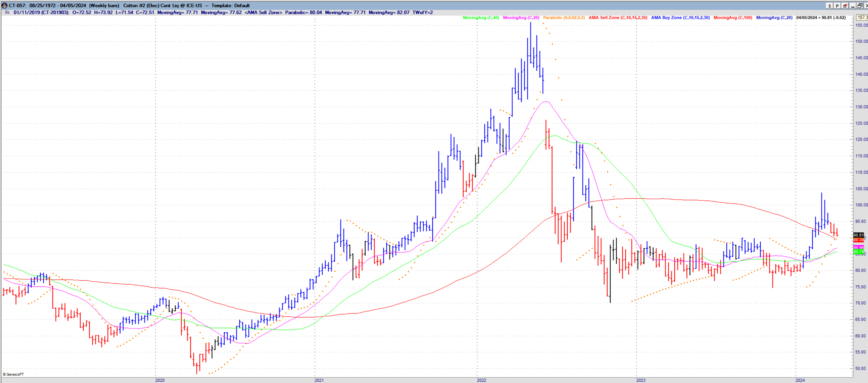Minimize the chart window
This screenshot has width=868, height=383.
(x=853, y=6)
